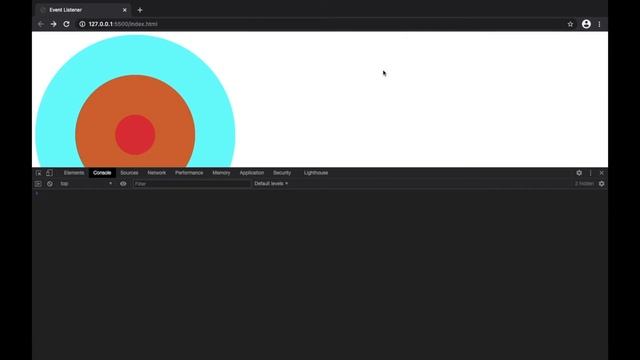Select the Event Listener browser tab
The width and height of the screenshot is (640, 360).
[83, 10]
